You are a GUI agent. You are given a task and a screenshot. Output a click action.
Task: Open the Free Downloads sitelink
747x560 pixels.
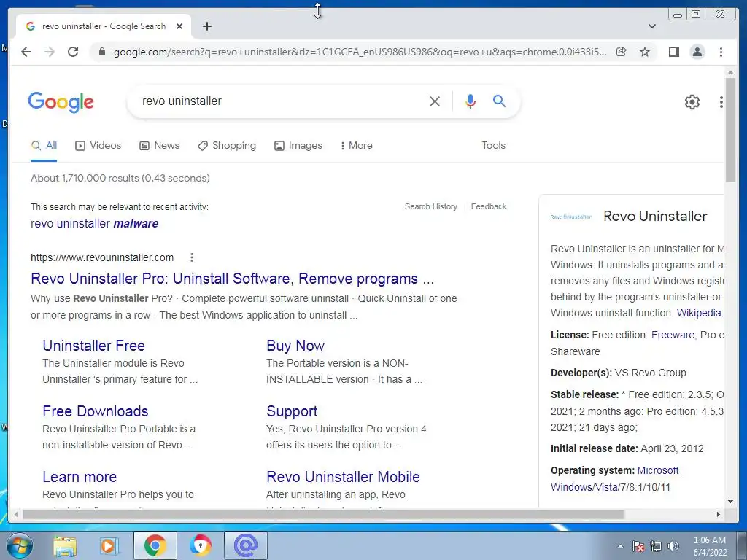tap(96, 411)
